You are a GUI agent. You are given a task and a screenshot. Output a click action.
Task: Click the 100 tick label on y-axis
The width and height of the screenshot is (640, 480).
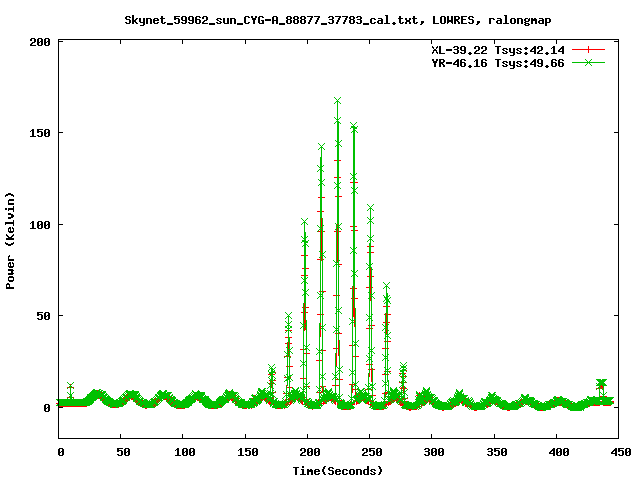pyautogui.click(x=40, y=225)
